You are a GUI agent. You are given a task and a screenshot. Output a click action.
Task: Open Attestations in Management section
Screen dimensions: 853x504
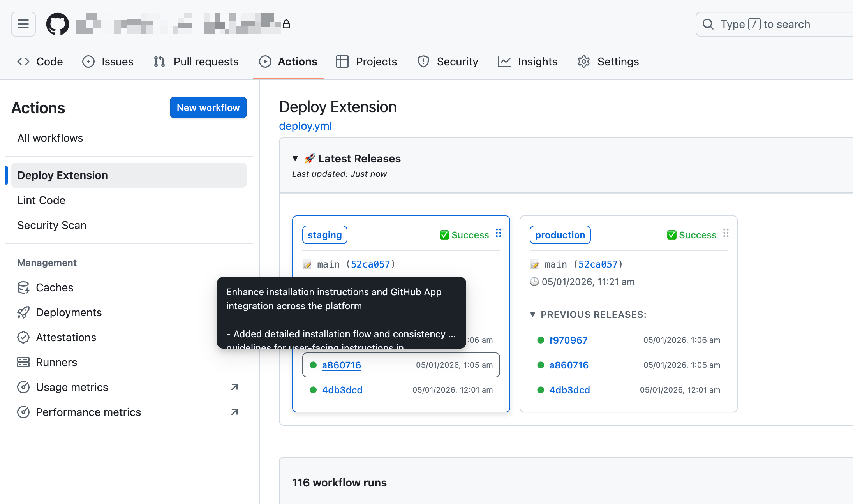tap(66, 337)
